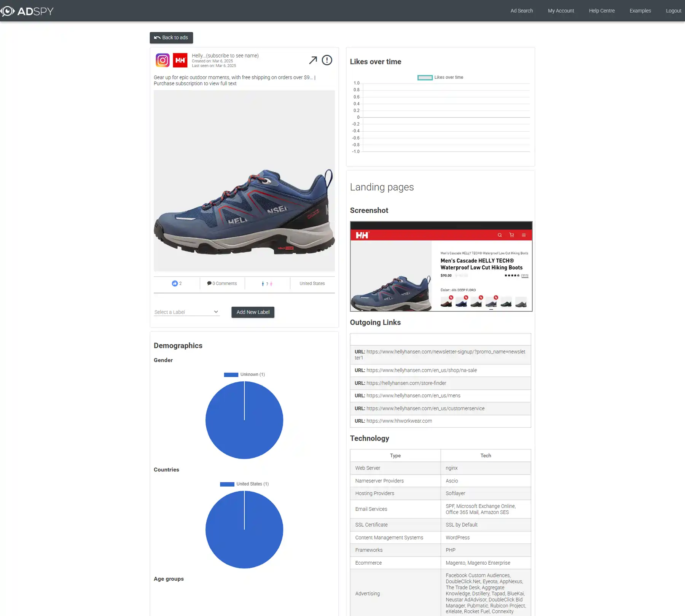Image resolution: width=685 pixels, height=616 pixels.
Task: Click the search icon in the landing page screenshot
Action: point(500,235)
